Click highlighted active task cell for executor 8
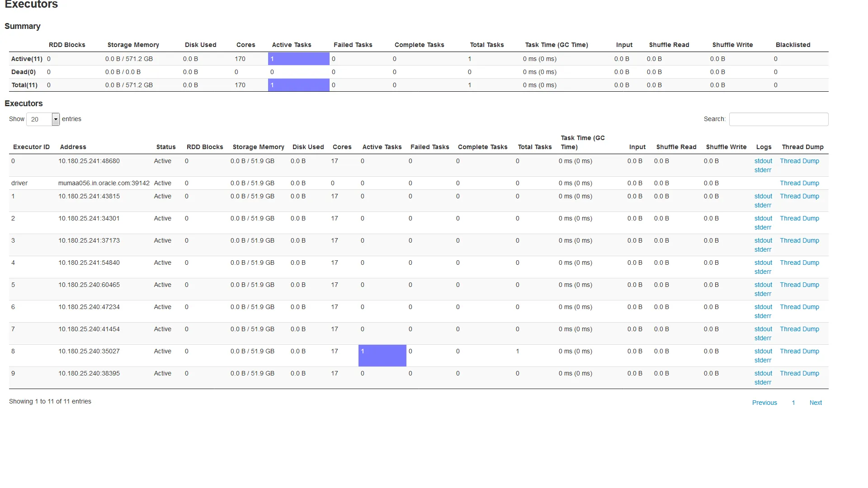This screenshot has height=488, width=868. pyautogui.click(x=382, y=356)
